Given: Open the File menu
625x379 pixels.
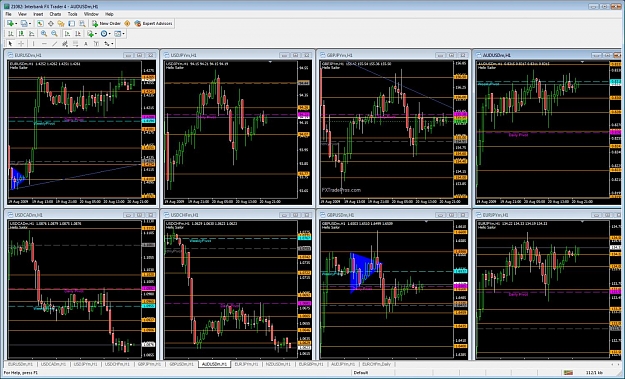Looking at the screenshot, I should [x=8, y=14].
